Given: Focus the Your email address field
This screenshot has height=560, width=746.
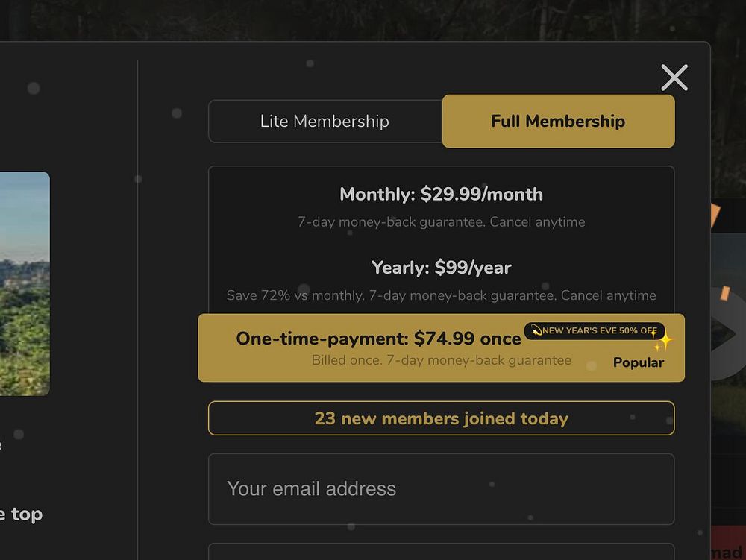Looking at the screenshot, I should [x=441, y=489].
